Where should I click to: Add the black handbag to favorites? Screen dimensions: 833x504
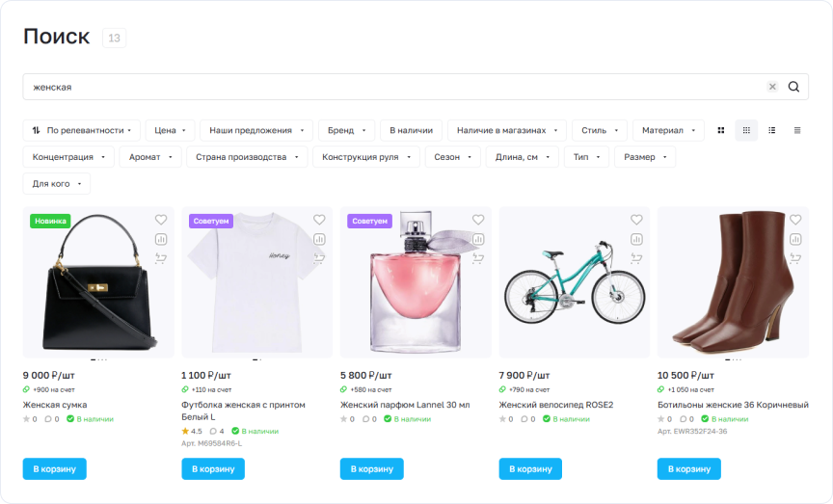pos(161,220)
